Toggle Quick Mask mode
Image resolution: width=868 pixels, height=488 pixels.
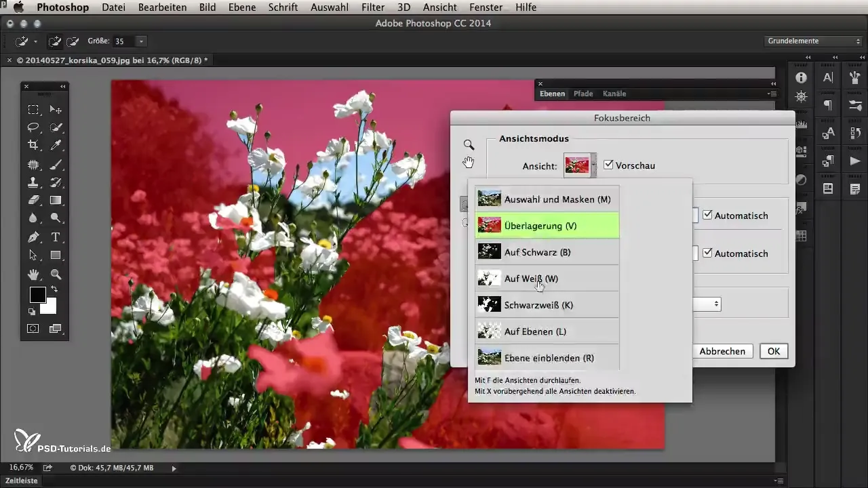pos(33,329)
